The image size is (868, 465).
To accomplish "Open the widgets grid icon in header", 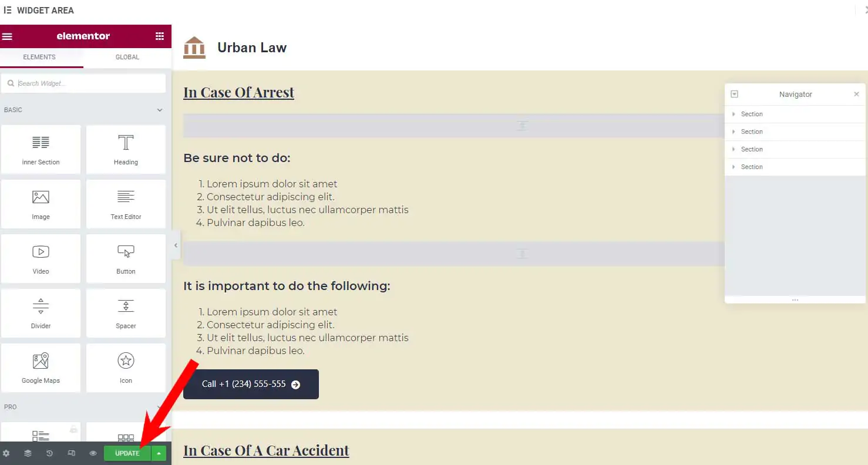I will [160, 36].
